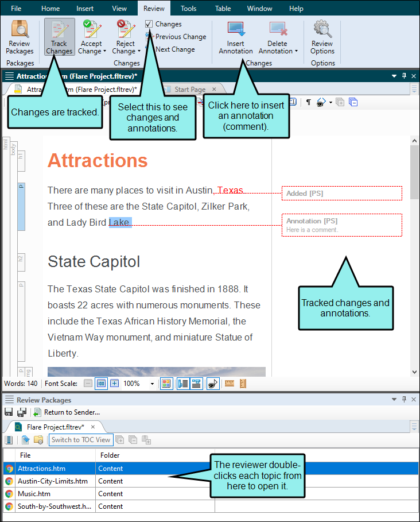
Task: Pin the Review Packages pane
Action: pyautogui.click(x=404, y=399)
